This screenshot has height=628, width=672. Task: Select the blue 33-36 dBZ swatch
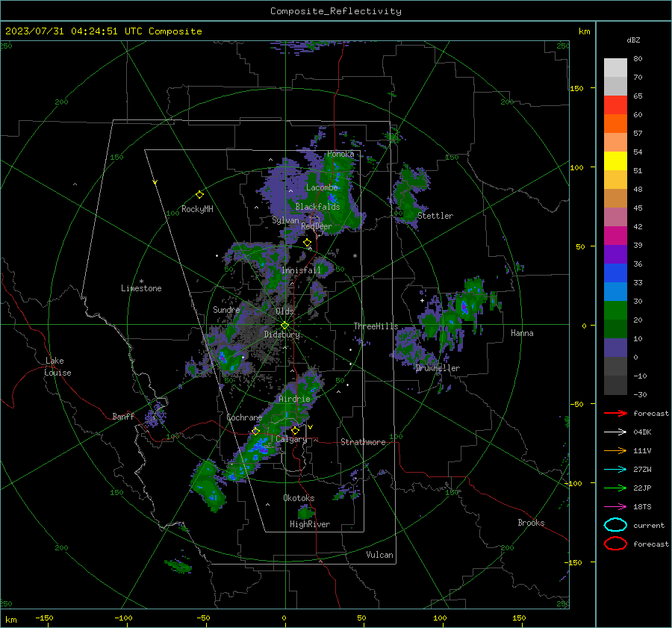click(x=615, y=273)
